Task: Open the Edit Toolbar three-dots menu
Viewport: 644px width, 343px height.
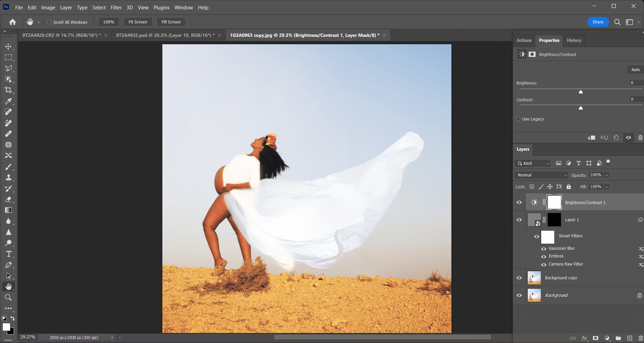Action: [8, 308]
